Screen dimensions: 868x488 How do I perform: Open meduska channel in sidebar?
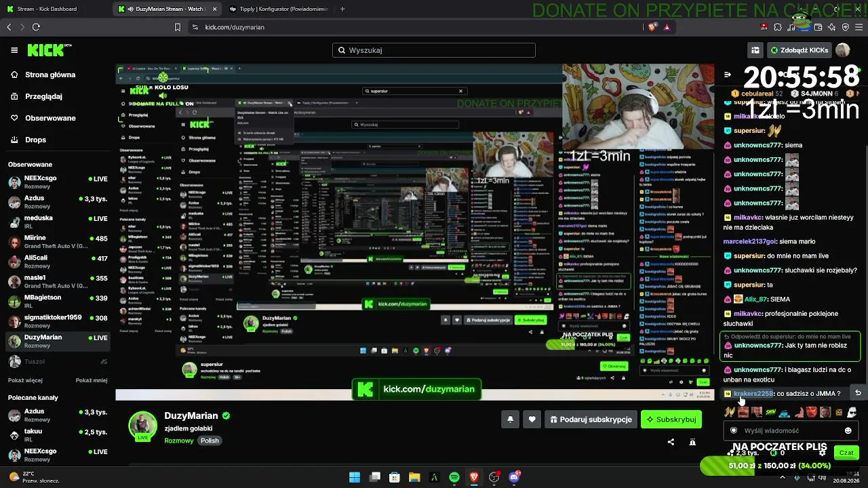[x=58, y=221]
